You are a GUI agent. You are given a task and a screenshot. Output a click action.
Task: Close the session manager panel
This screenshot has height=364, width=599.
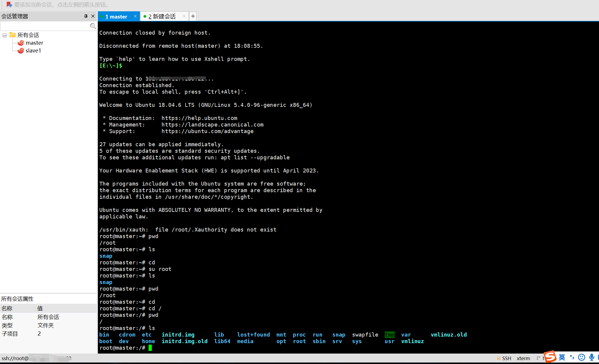(x=93, y=16)
